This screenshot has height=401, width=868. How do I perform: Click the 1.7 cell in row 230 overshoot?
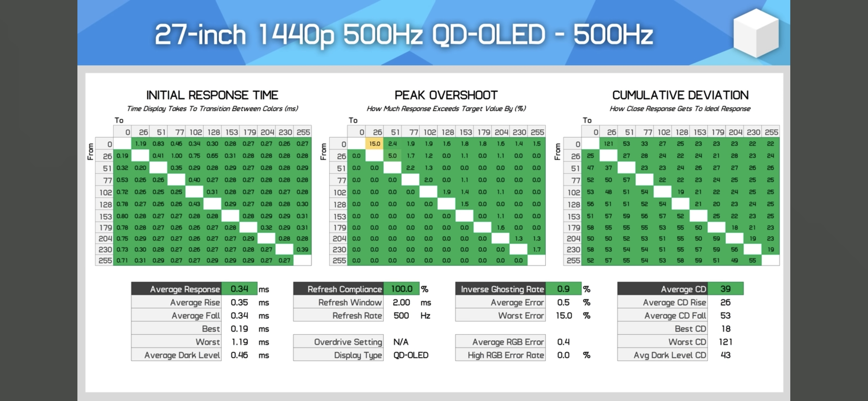pos(536,249)
